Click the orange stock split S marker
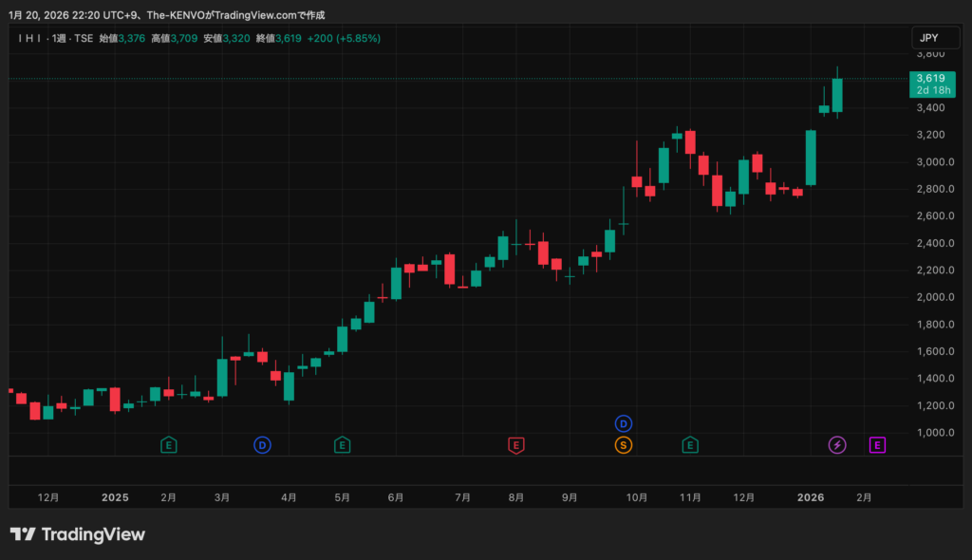 click(624, 444)
